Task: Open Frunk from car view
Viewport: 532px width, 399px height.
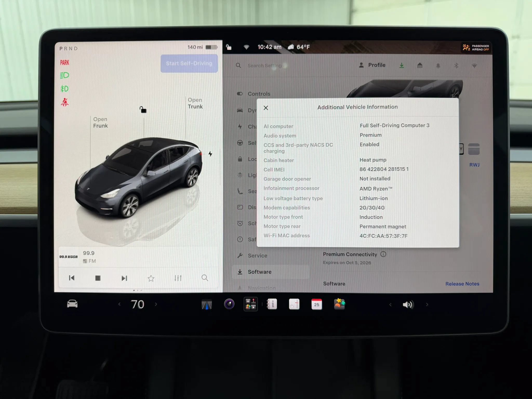Action: point(100,122)
